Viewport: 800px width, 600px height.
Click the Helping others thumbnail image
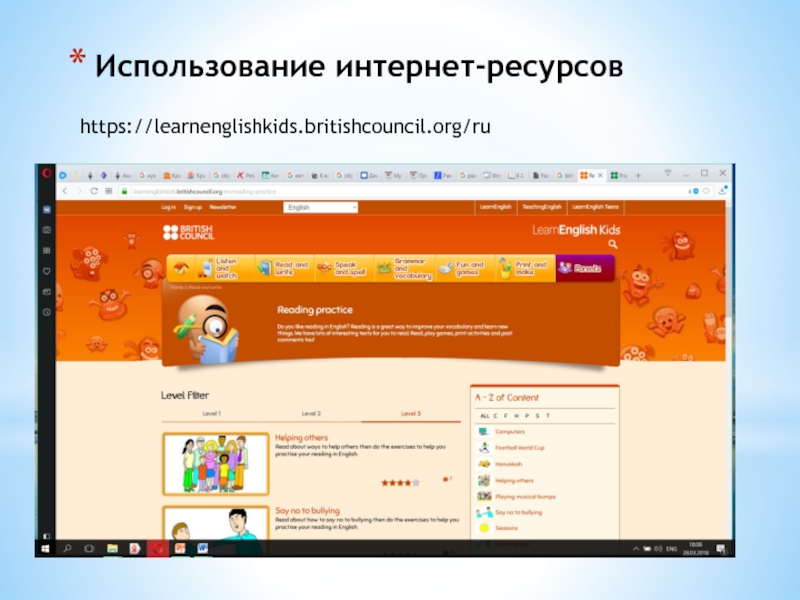[x=216, y=463]
